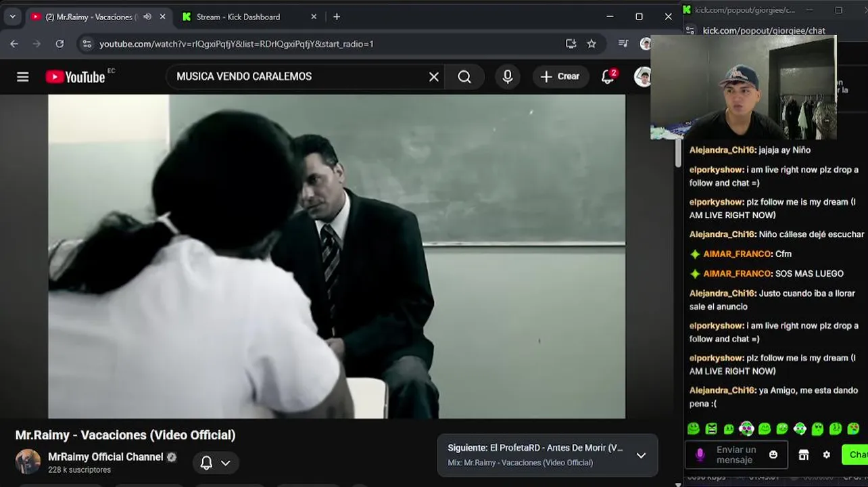Screen dimensions: 868x487
Task: Click the Kick chat purple microphone icon
Action: click(700, 455)
